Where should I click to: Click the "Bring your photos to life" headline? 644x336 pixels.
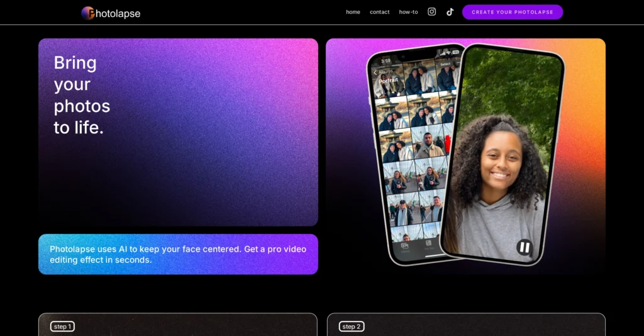point(82,95)
